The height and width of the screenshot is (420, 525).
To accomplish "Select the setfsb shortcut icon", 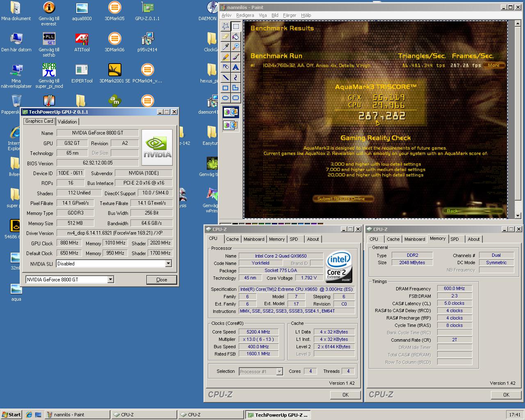I will (x=49, y=44).
